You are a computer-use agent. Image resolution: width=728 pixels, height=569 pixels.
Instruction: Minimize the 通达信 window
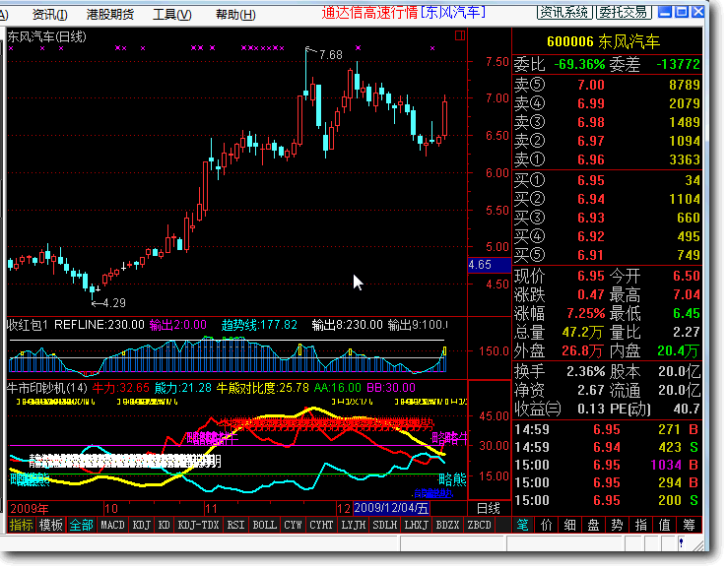665,12
